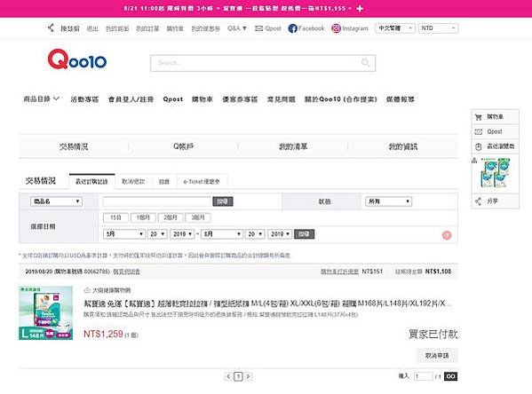Open the Instagram icon link

tap(336, 28)
